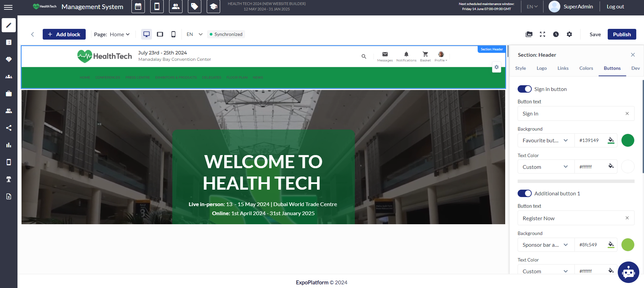
Task: Click the search magnifier in site header
Action: (x=364, y=56)
